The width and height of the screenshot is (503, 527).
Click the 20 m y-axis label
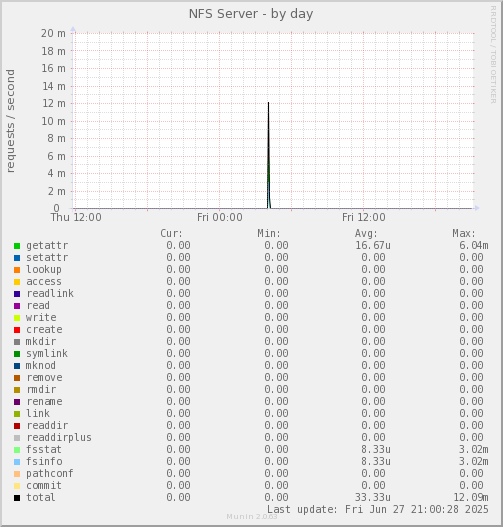coord(53,34)
